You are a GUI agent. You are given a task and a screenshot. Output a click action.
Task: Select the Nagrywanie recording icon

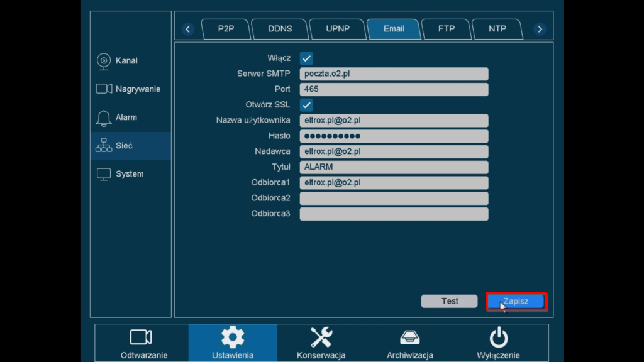pos(104,89)
